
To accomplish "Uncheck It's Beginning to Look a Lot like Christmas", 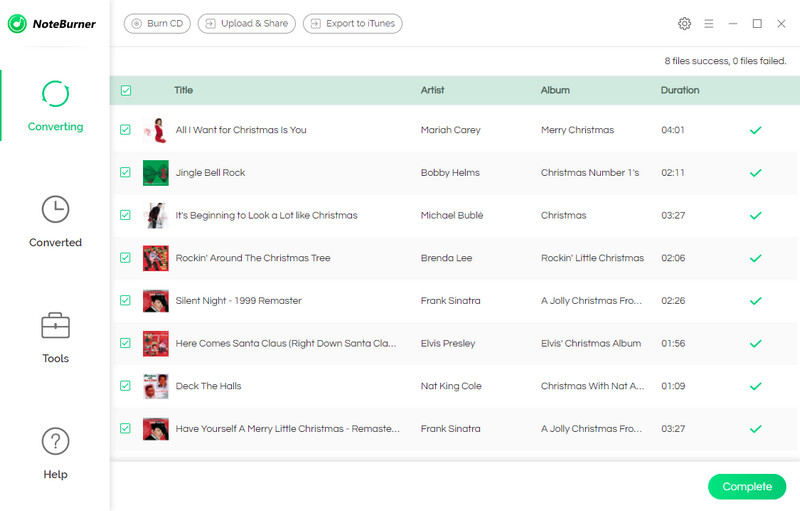I will 125,215.
